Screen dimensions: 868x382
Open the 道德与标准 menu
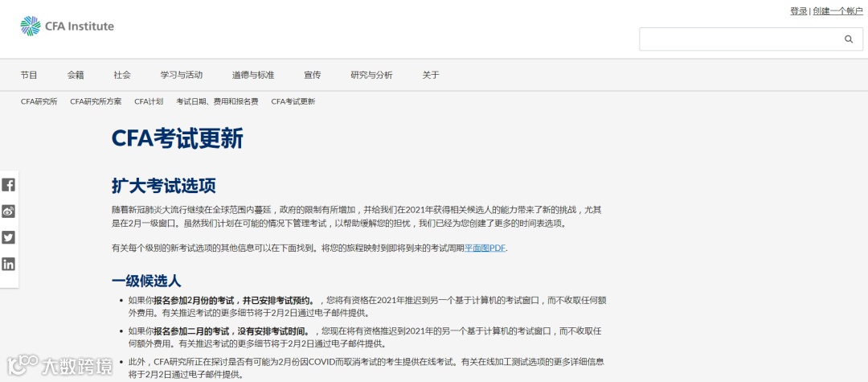253,75
